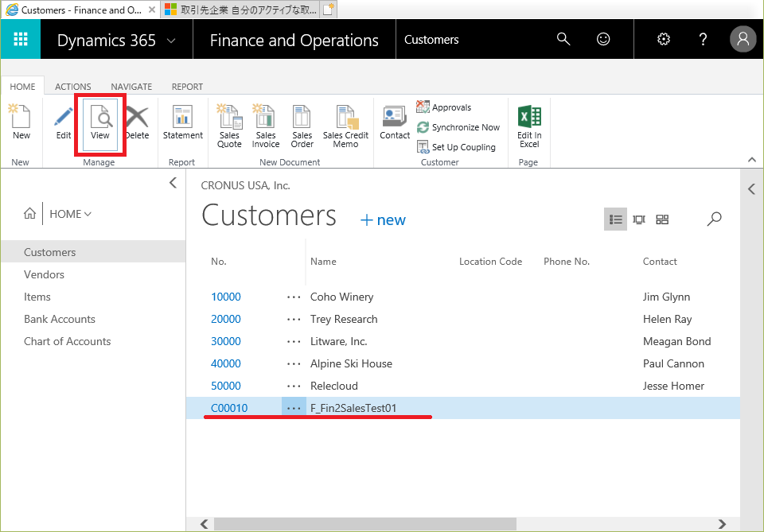
Task: Expand the right FactBox pane chevron
Action: pyautogui.click(x=751, y=188)
